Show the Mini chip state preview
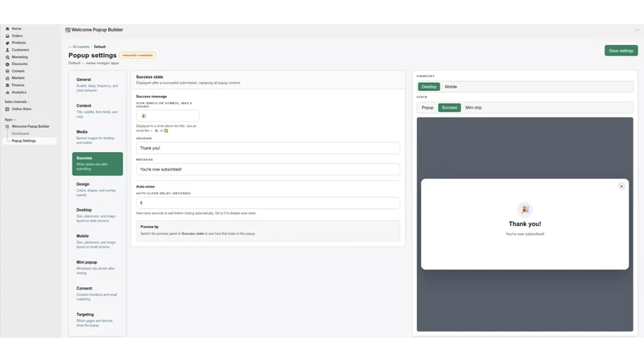Viewport: 644px width, 362px height. (x=473, y=108)
